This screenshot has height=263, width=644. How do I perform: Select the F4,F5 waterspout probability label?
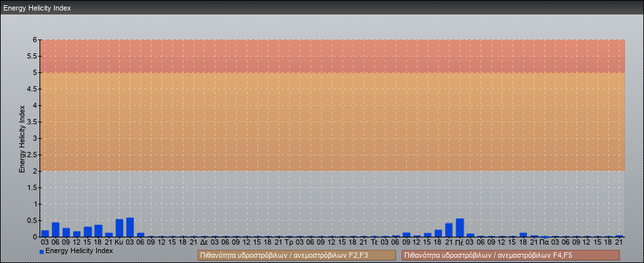point(510,255)
